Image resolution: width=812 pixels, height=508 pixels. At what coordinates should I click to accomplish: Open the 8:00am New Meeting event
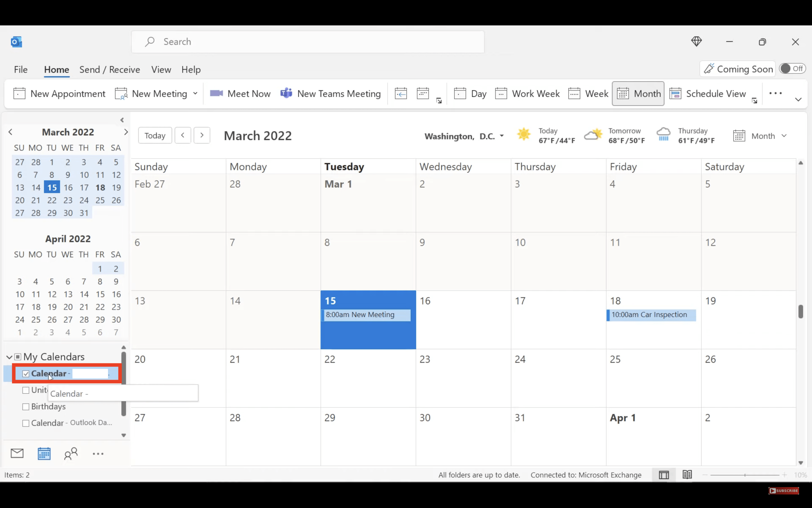click(366, 315)
